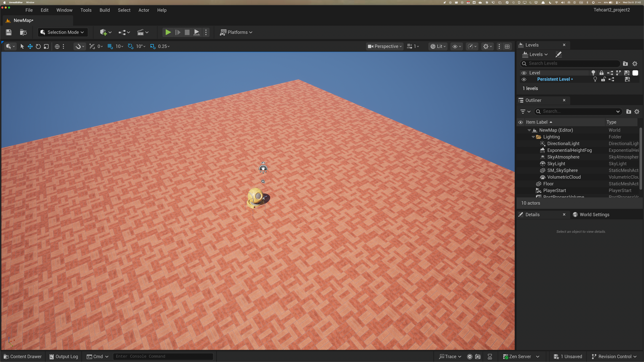Click the Play button to start simulation
This screenshot has width=644, height=362.
point(168,32)
